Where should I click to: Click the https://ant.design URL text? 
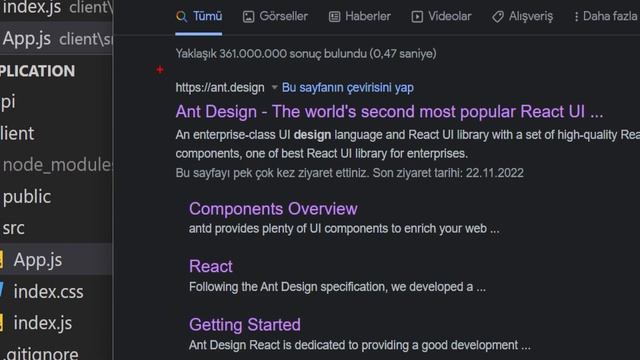point(220,88)
